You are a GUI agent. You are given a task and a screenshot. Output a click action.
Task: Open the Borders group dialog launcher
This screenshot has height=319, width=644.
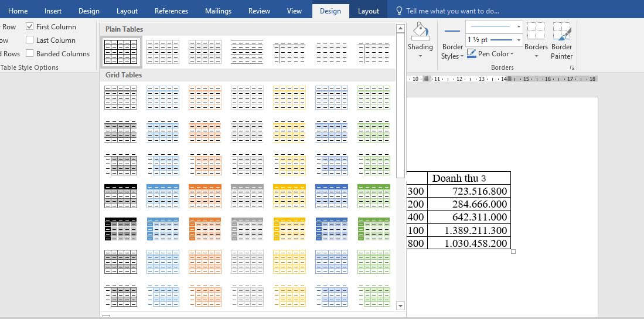point(572,68)
